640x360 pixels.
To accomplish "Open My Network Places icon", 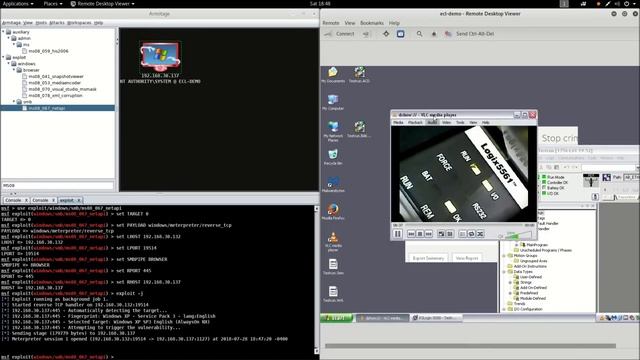I will point(333,131).
